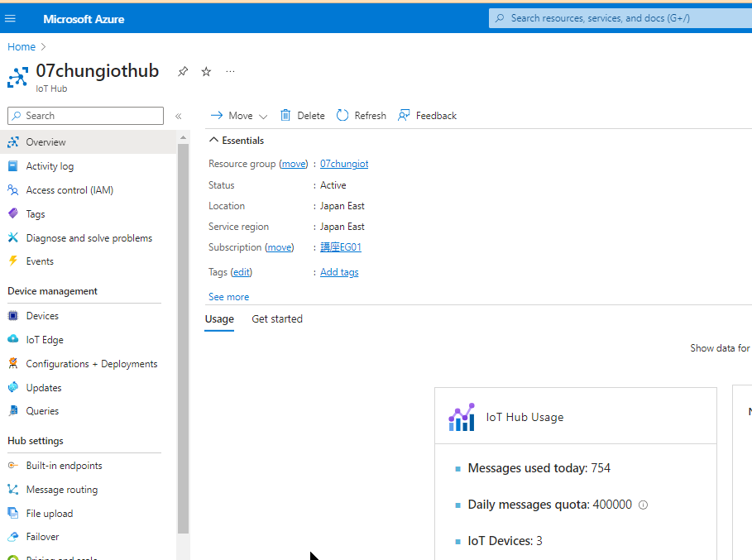Pin the 07chungiothub resource to dashboard
This screenshot has width=752, height=560.
183,71
